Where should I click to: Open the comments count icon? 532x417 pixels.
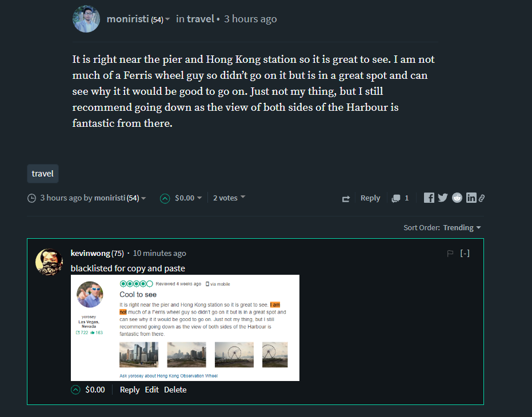pyautogui.click(x=396, y=198)
